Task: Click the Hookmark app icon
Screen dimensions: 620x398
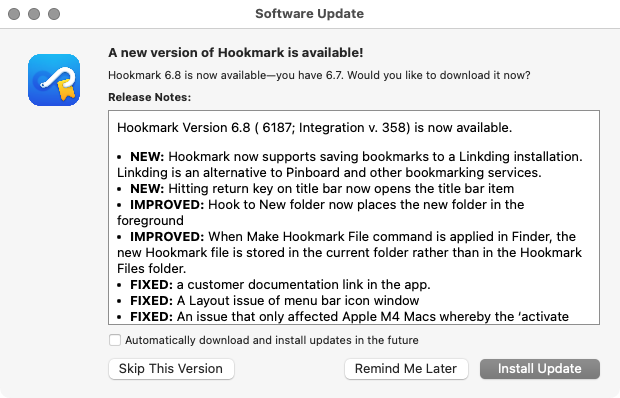Action: 54,80
